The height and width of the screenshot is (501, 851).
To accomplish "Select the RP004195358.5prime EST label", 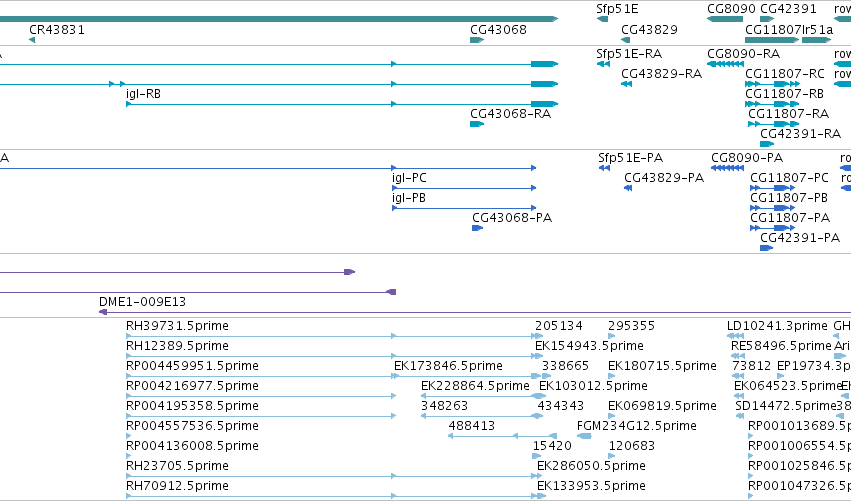I will pyautogui.click(x=192, y=406).
